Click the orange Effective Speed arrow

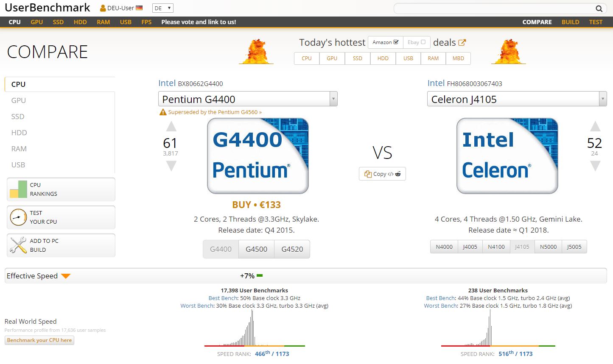pos(65,276)
